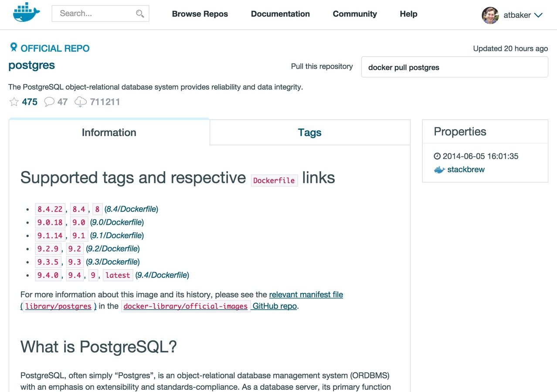Open the Help menu item
Screen dimensions: 557x392
[x=408, y=14]
